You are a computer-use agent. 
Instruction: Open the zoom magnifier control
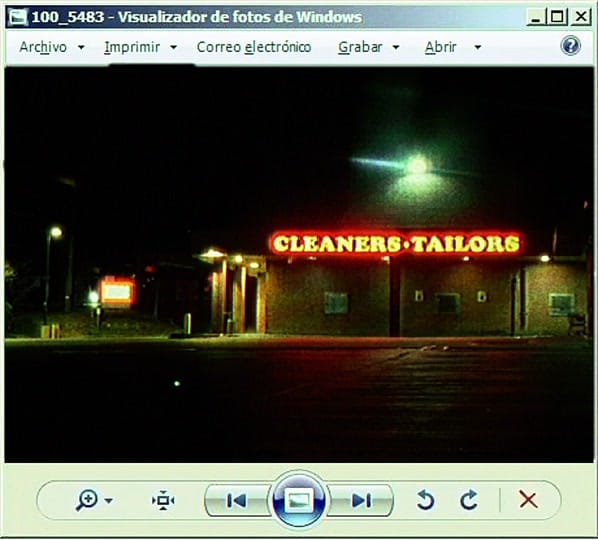point(87,500)
